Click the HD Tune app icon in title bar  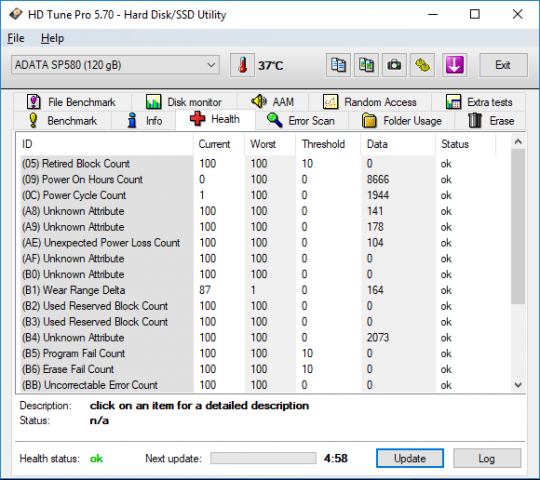(x=16, y=14)
